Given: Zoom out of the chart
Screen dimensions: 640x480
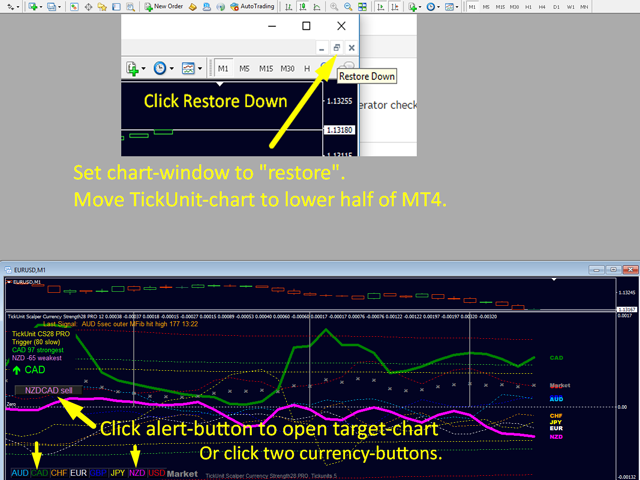Looking at the screenshot, I should point(348,7).
